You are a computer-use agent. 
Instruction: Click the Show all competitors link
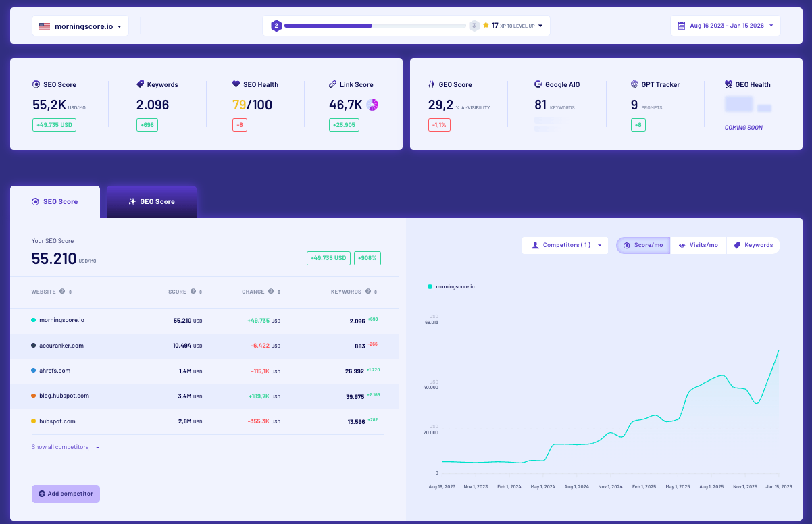tap(60, 446)
